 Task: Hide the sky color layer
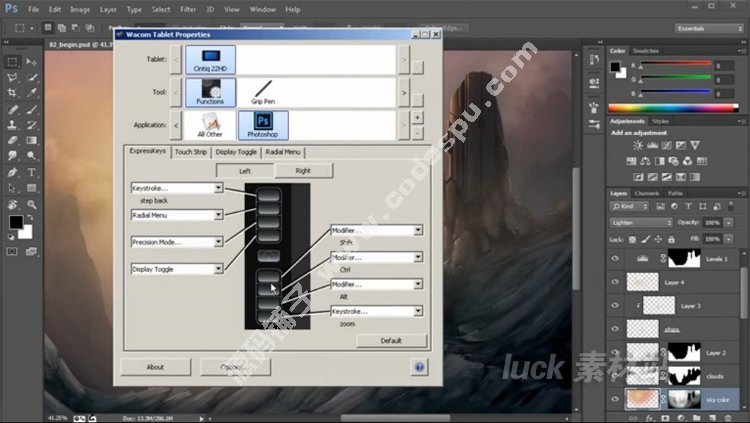click(616, 398)
